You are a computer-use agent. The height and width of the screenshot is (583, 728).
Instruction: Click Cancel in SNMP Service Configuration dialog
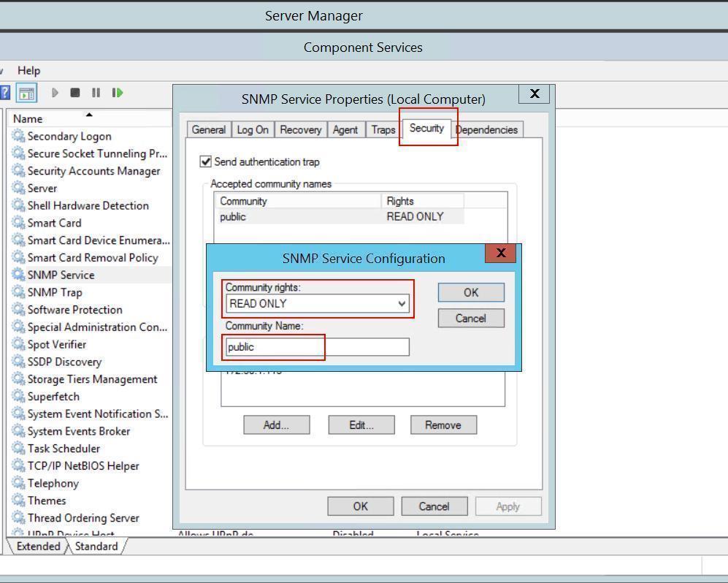click(471, 319)
